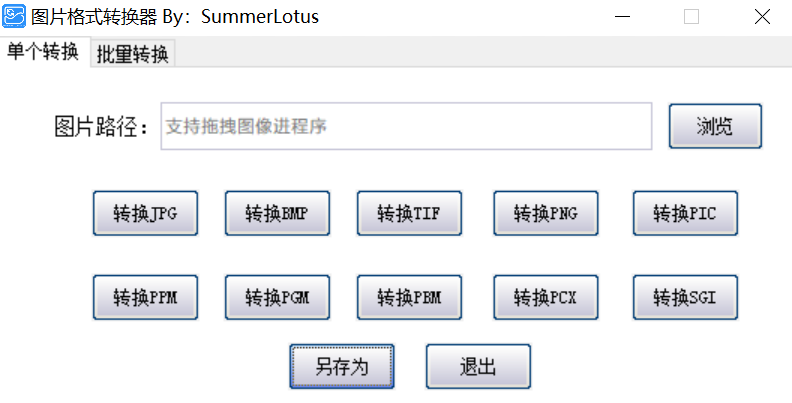Convert image using 转换BMP button
Screen dimensions: 792x403
click(x=277, y=213)
